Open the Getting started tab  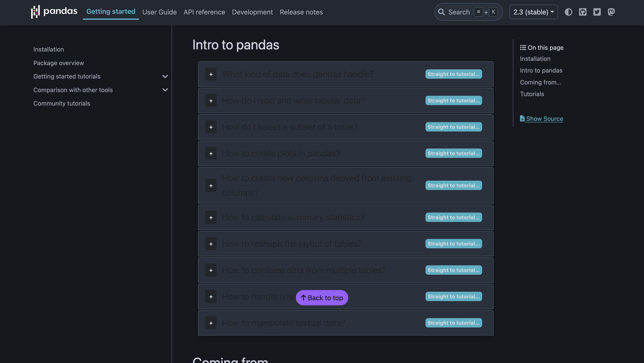pos(111,11)
